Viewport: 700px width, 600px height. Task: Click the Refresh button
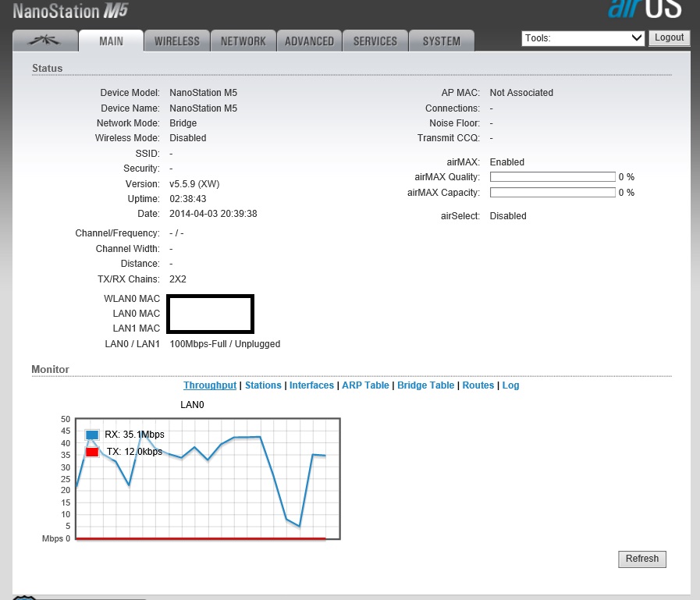point(642,559)
